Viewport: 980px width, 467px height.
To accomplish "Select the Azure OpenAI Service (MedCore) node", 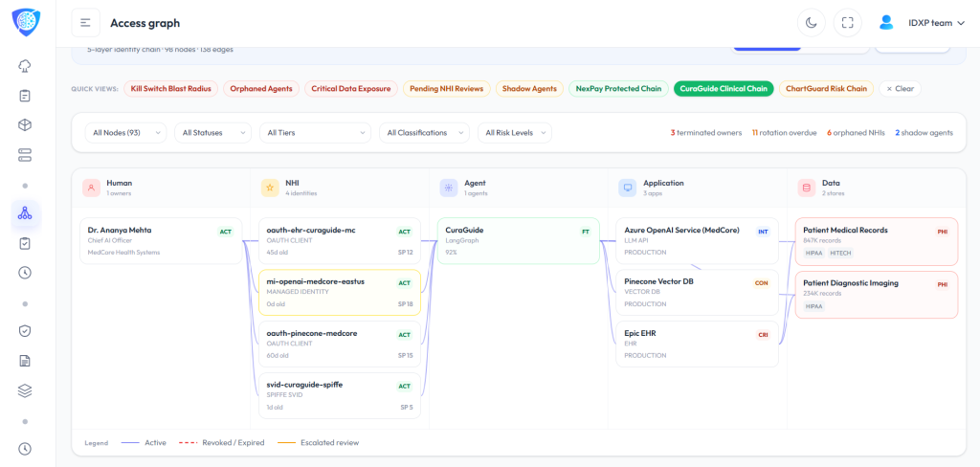I will [x=697, y=241].
